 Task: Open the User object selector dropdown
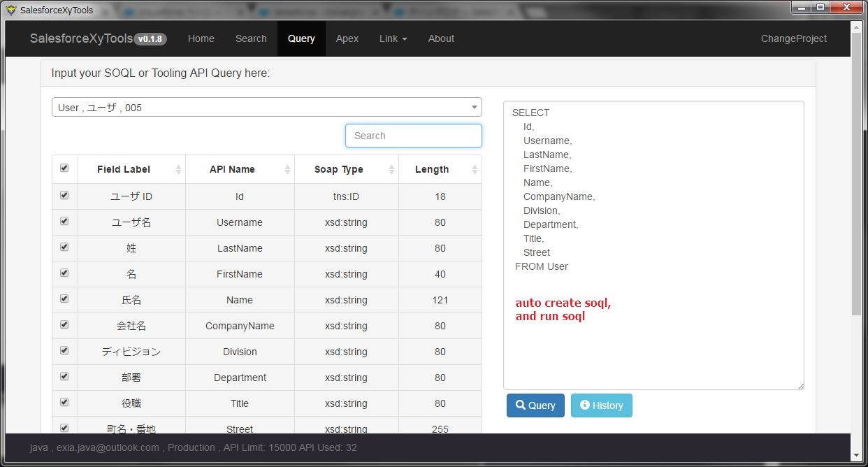267,107
